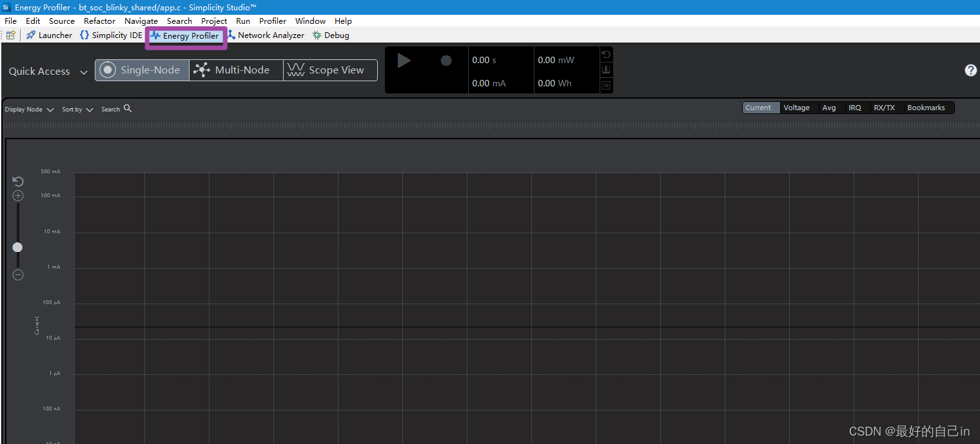Open the File menu
Screen dimensions: 980x444
coord(11,21)
